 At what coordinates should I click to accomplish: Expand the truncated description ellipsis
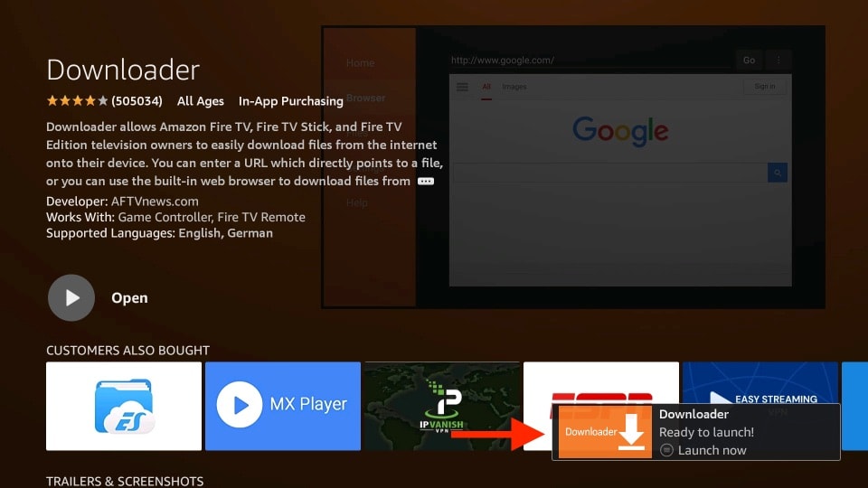426,182
